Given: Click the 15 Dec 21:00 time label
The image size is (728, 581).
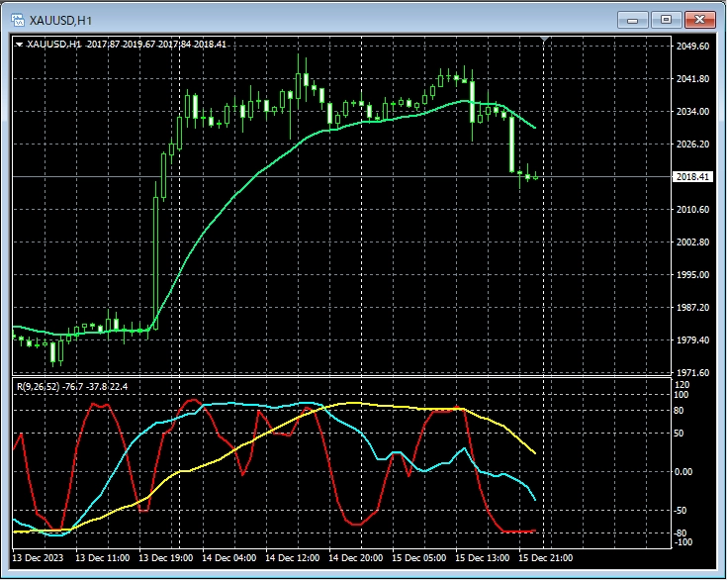Looking at the screenshot, I should (545, 558).
